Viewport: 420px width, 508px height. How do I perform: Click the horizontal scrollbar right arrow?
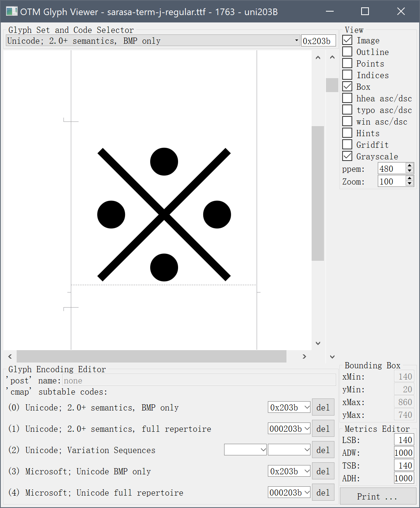coord(304,356)
